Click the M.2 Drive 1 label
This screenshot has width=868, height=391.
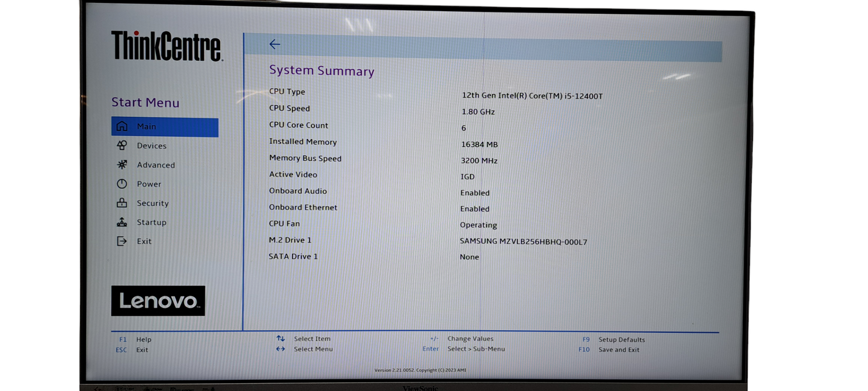(290, 240)
